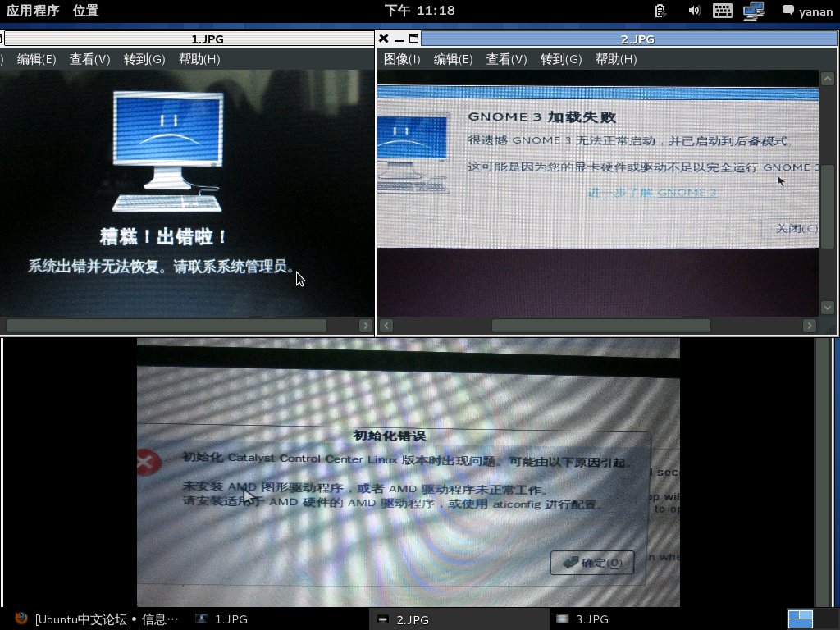Viewport: 840px width, 630px height.
Task: Click scroll-right arrow in 1.JPG window
Action: click(366, 325)
